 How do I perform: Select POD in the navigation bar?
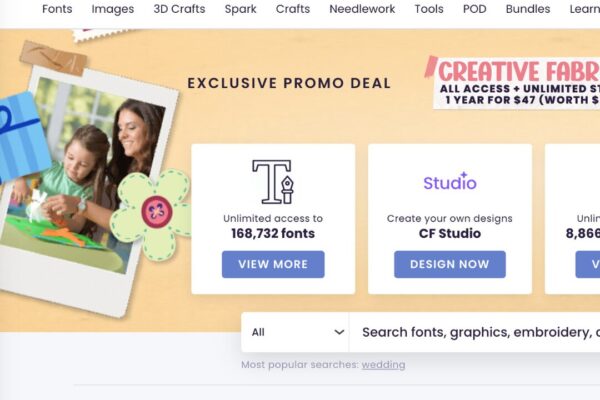474,9
